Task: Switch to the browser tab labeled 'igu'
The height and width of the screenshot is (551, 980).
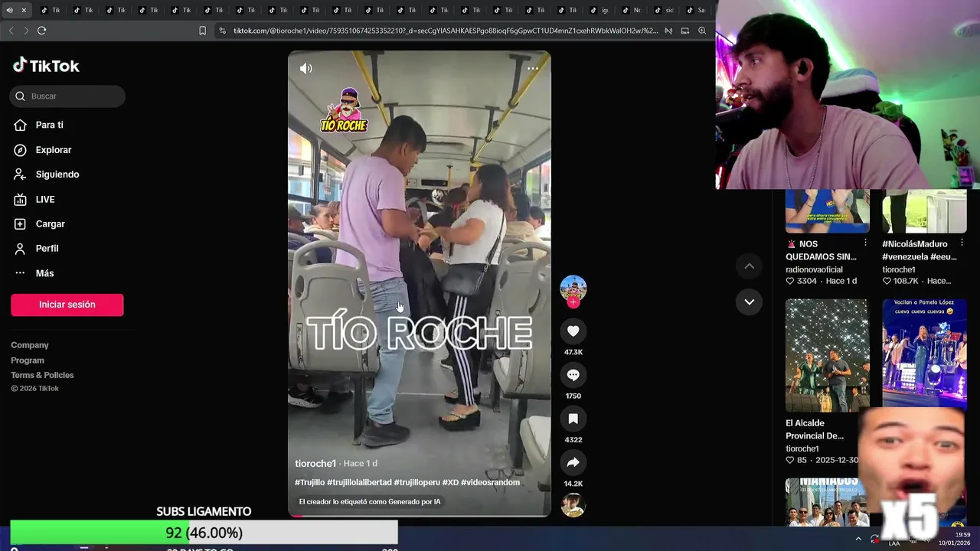Action: (x=600, y=10)
